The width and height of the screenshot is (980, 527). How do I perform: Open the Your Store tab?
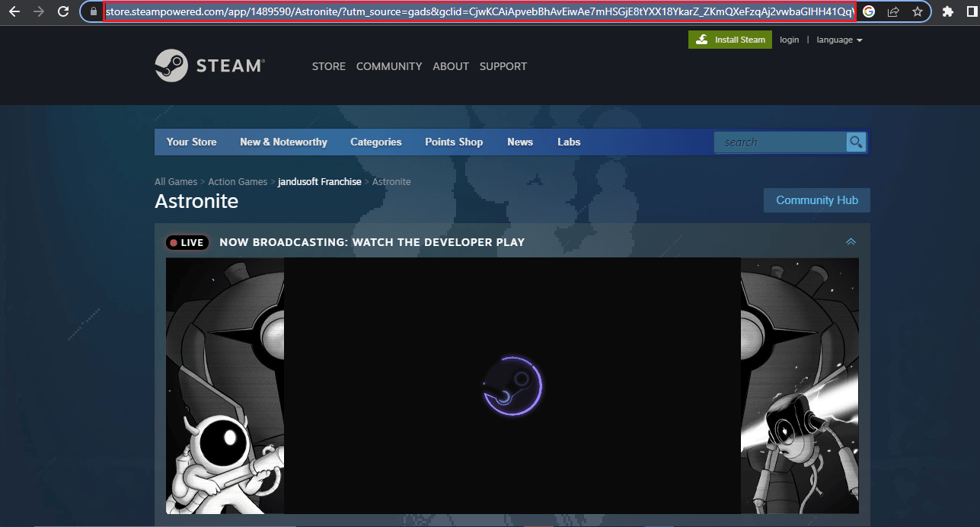click(x=192, y=142)
